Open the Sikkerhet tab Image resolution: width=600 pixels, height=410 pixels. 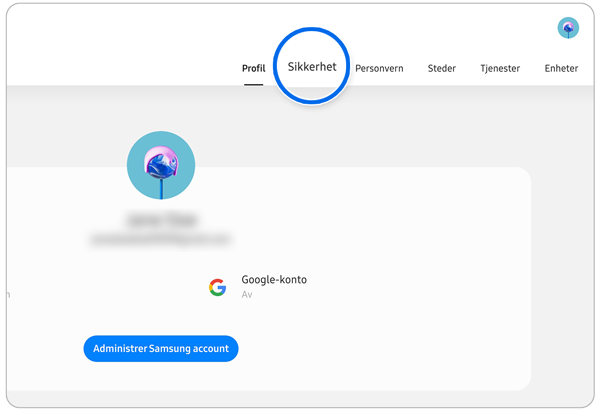pyautogui.click(x=312, y=68)
